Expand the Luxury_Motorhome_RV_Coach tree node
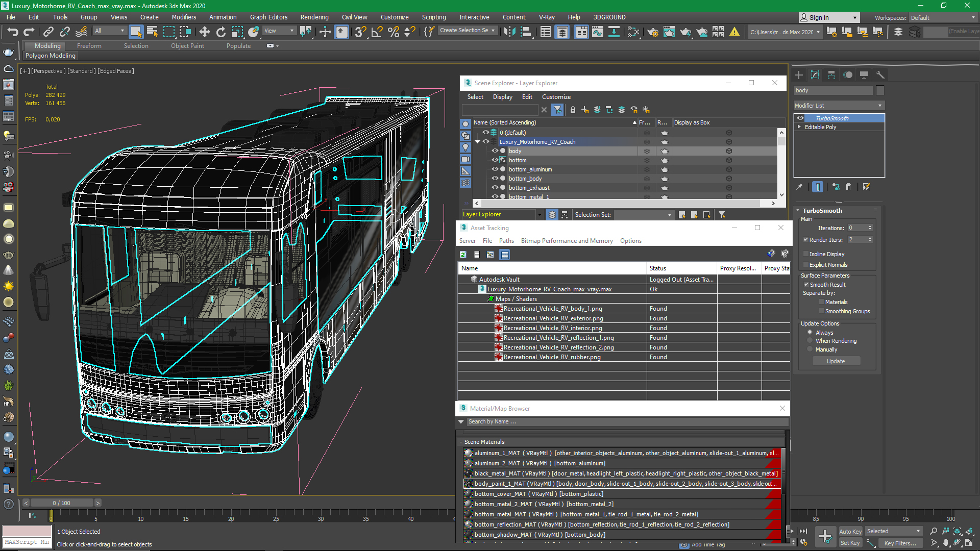The image size is (980, 551). click(x=479, y=142)
